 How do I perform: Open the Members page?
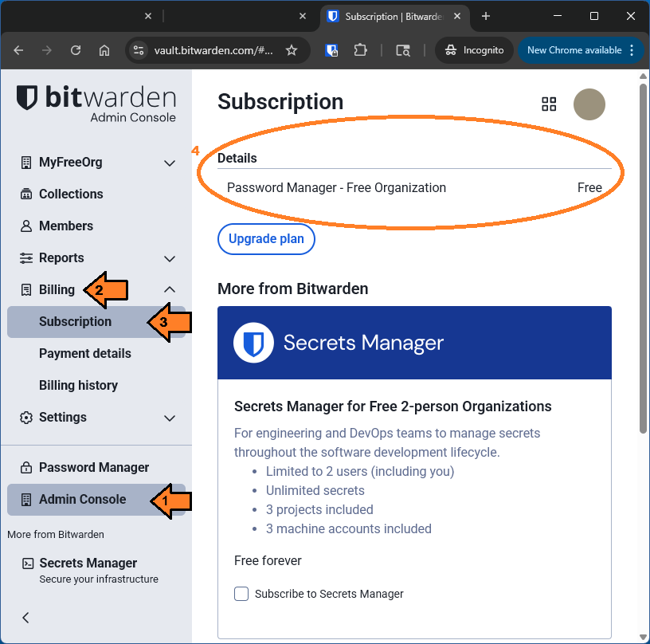point(66,226)
